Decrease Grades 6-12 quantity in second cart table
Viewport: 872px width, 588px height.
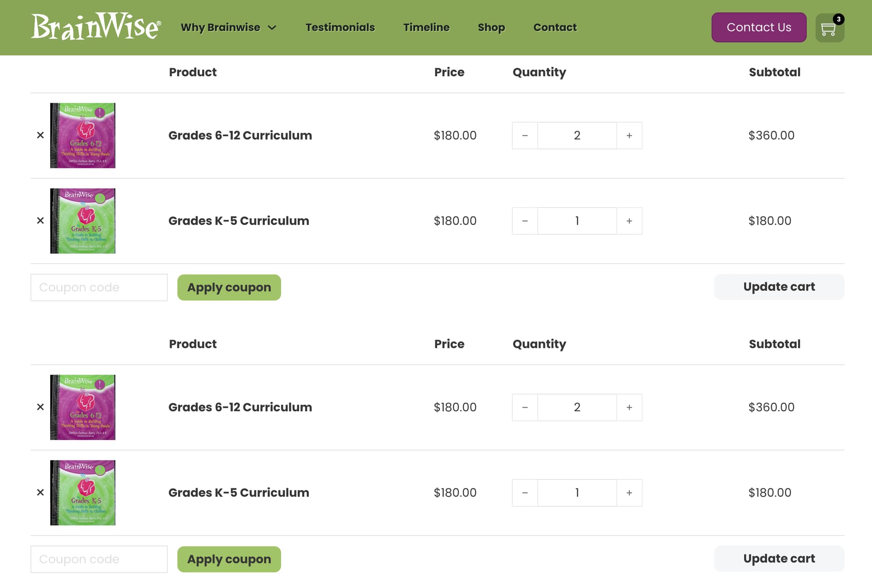pyautogui.click(x=525, y=407)
